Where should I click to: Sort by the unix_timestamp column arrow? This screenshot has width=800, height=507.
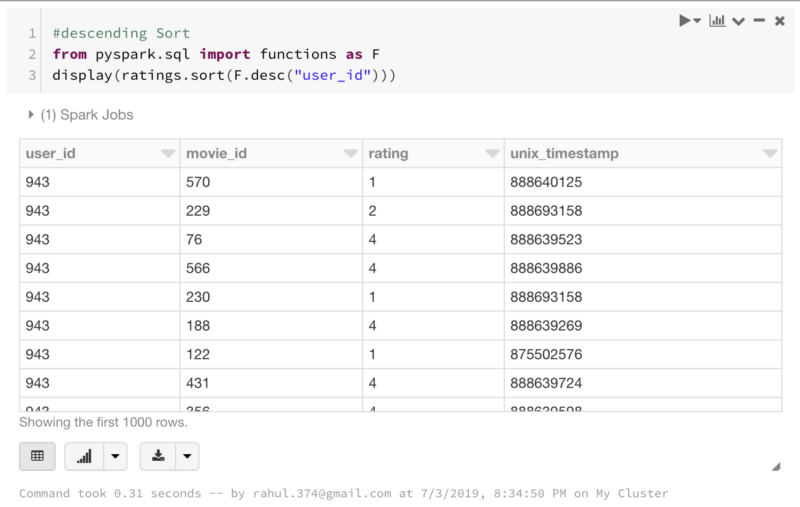(x=769, y=154)
